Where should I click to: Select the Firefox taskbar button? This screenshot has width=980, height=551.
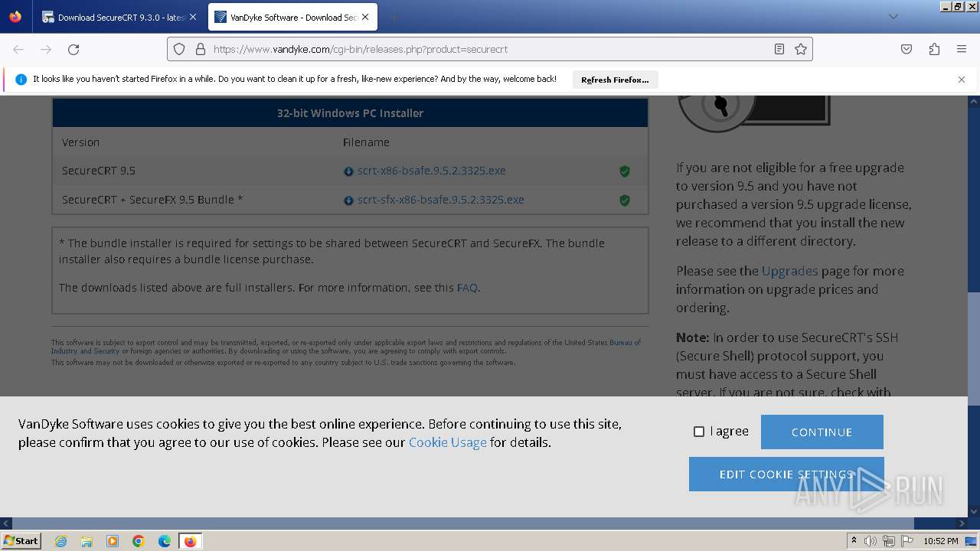pos(190,541)
